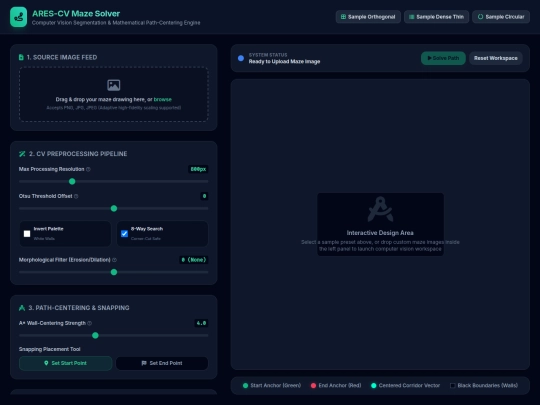Select the Set End Point tool
The width and height of the screenshot is (540, 405).
[162, 363]
